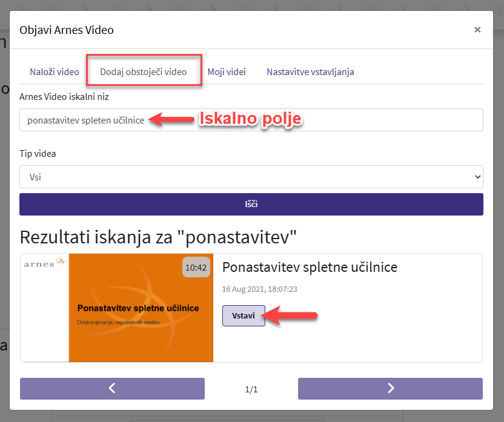Switch to the Naloži video tab
Screen dimensions: 504x422
pos(55,71)
